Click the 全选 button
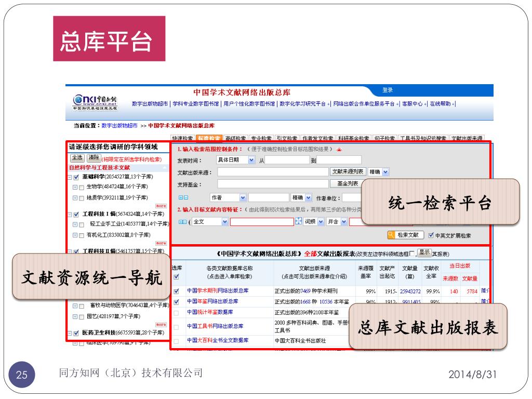This screenshot has height=399, width=532. [x=77, y=158]
